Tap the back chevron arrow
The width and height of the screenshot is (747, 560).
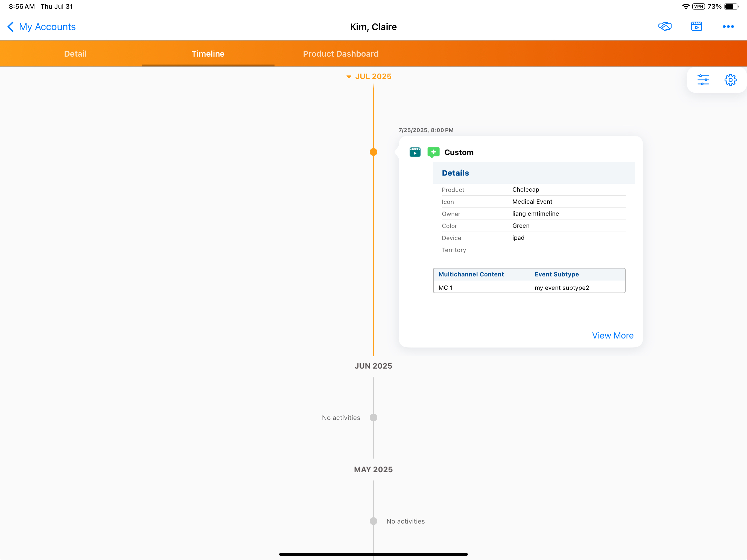(x=11, y=27)
